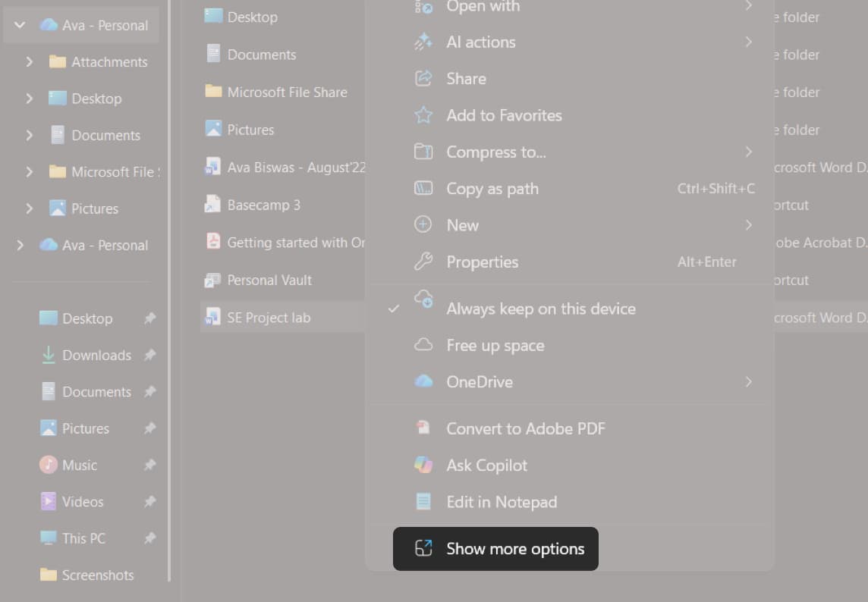Click the Open with icon
The height and width of the screenshot is (602, 868).
pos(423,7)
